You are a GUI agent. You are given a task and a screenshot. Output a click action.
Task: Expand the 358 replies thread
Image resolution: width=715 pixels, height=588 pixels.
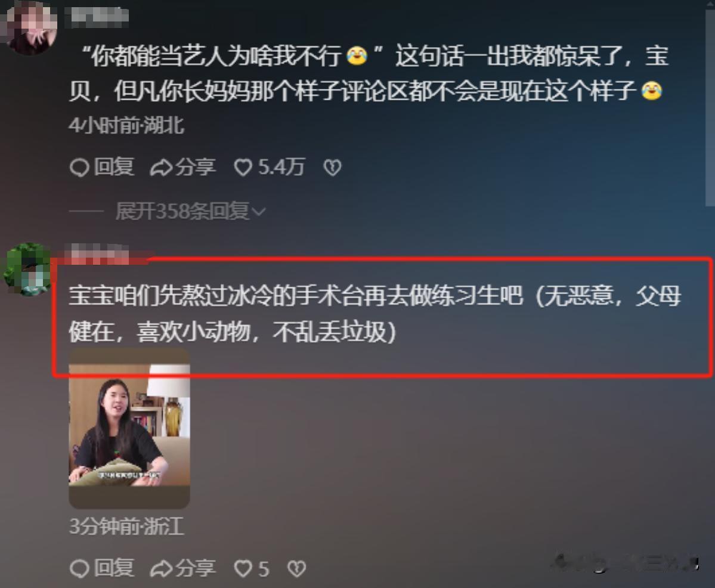(x=182, y=211)
